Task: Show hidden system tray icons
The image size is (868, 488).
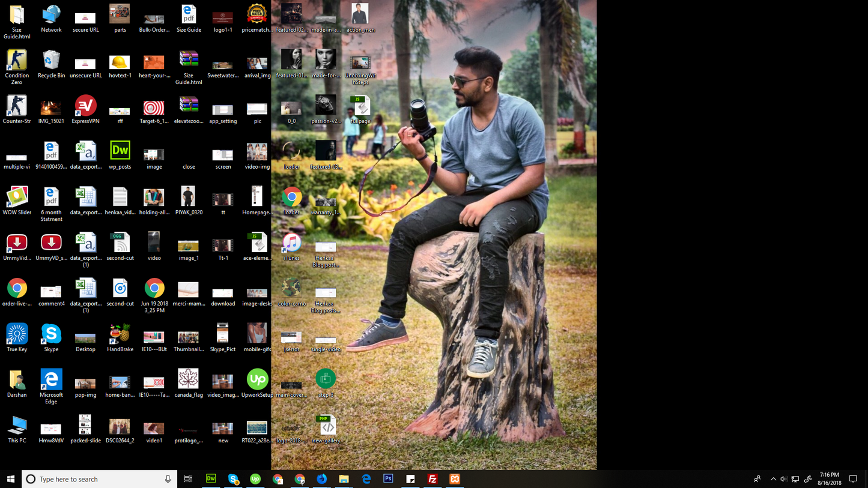Action: [x=773, y=479]
